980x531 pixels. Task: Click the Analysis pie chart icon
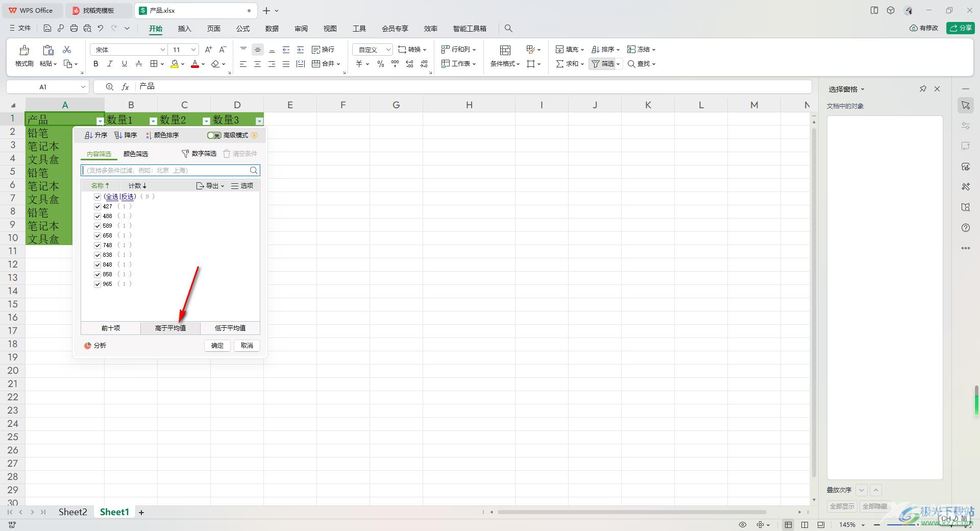coord(88,346)
